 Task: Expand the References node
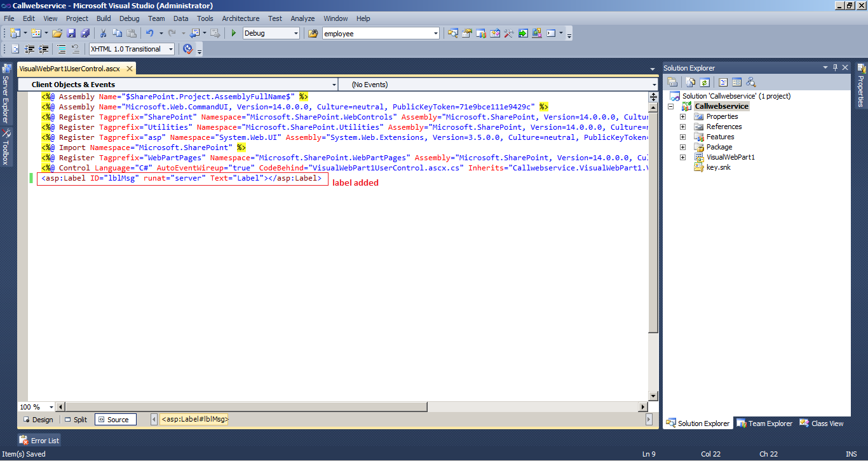[683, 127]
